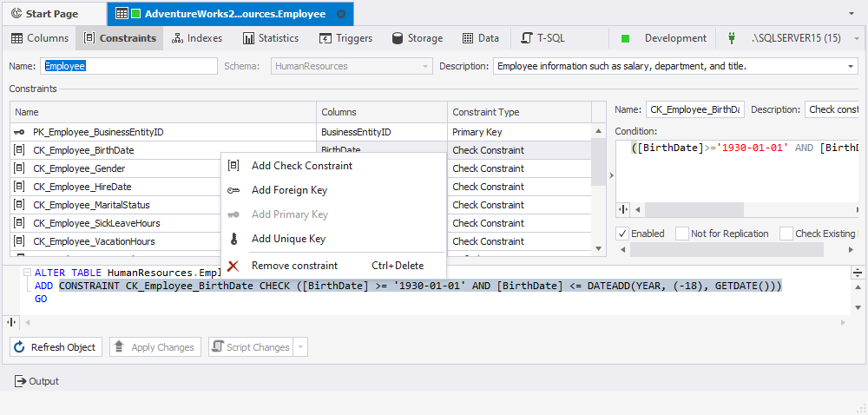The image size is (868, 415).
Task: Click the constraints list scroll up arrow
Action: coord(597,131)
